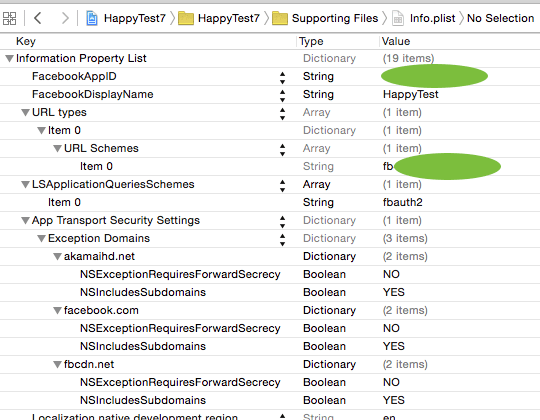The image size is (540, 420).
Task: Click the HappyTest7 project file icon
Action: point(92,18)
